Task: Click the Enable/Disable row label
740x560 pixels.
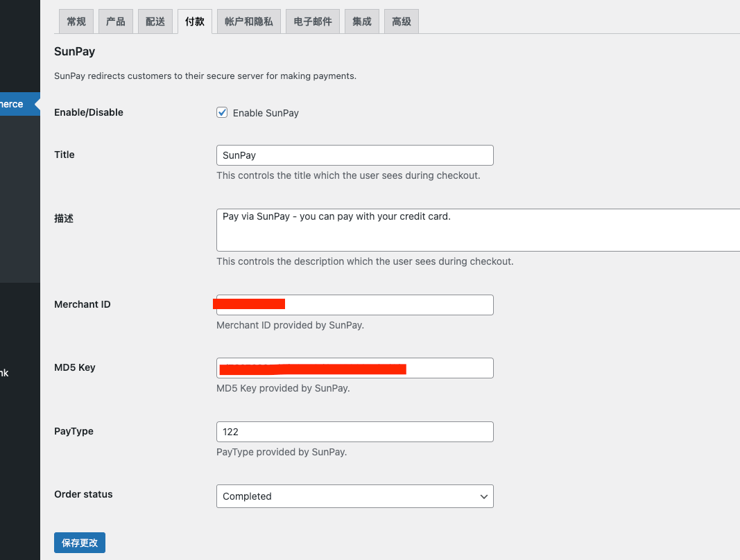Action: [x=89, y=112]
